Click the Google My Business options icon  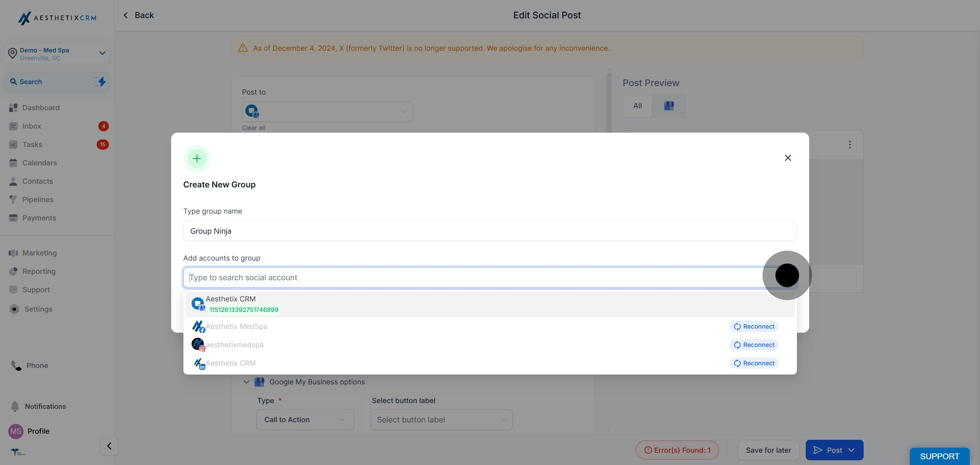click(x=259, y=382)
